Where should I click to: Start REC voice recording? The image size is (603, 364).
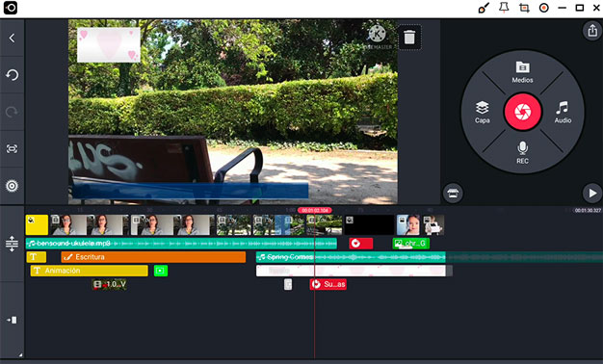tap(522, 152)
